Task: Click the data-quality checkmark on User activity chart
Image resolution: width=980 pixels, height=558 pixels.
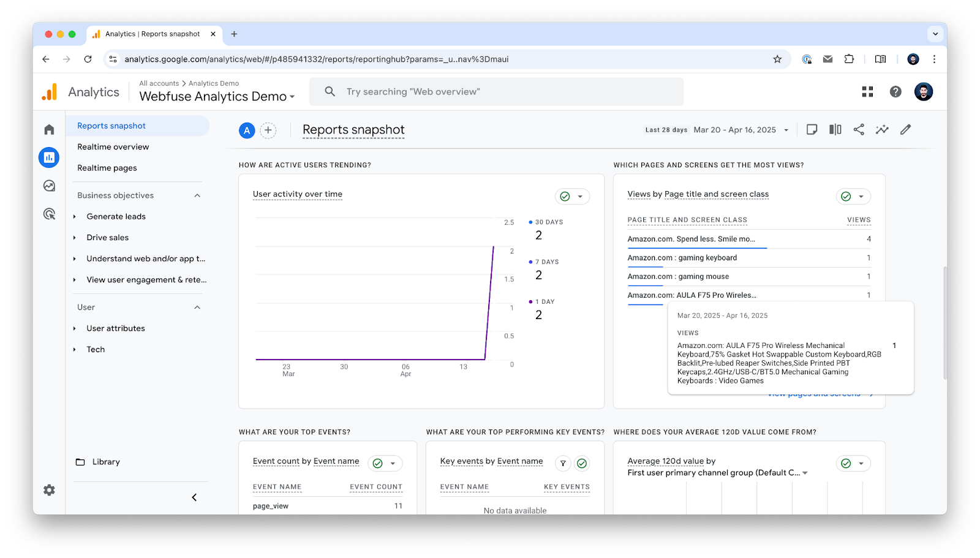Action: [x=563, y=196]
